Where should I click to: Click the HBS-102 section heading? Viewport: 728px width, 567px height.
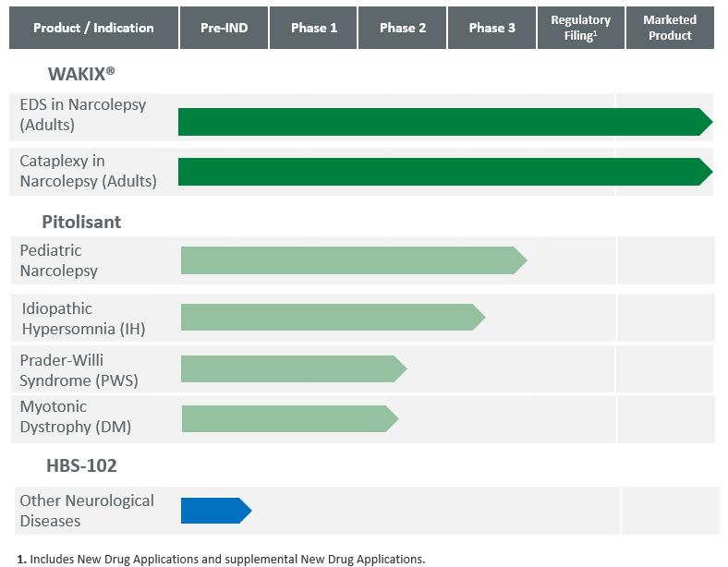81,465
